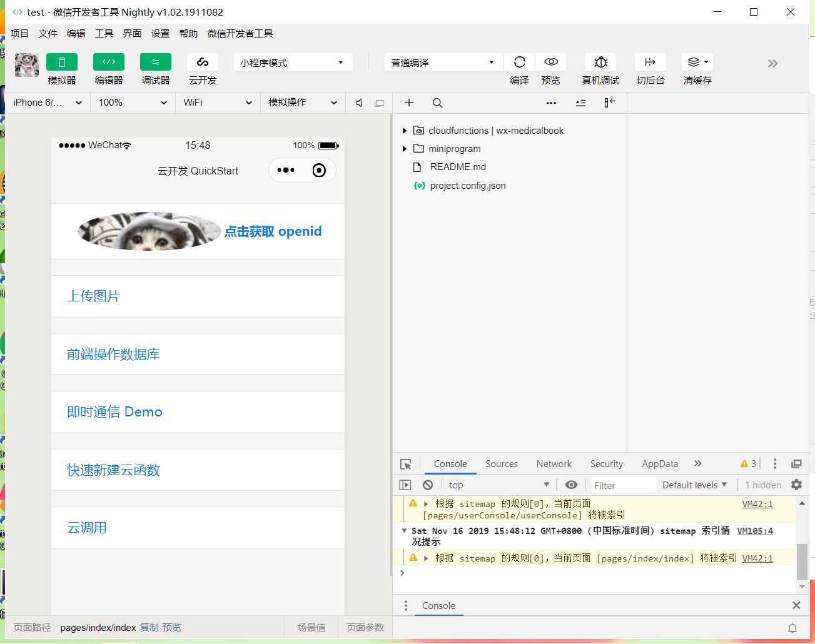The image size is (815, 644).
Task: Open the 工具 menu
Action: tap(104, 34)
